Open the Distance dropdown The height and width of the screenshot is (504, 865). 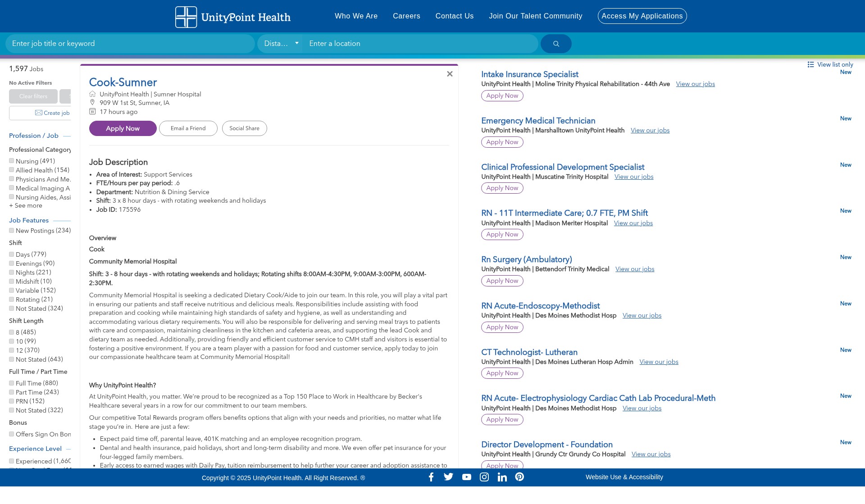[281, 44]
